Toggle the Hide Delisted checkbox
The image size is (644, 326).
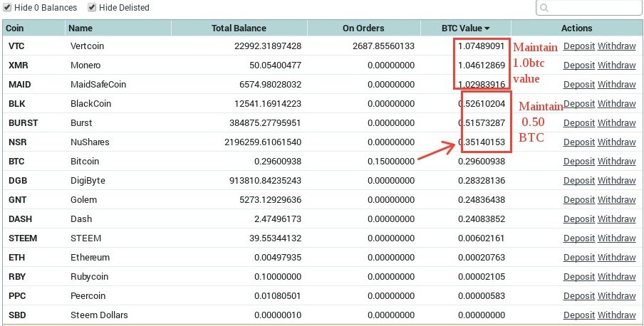click(x=92, y=7)
